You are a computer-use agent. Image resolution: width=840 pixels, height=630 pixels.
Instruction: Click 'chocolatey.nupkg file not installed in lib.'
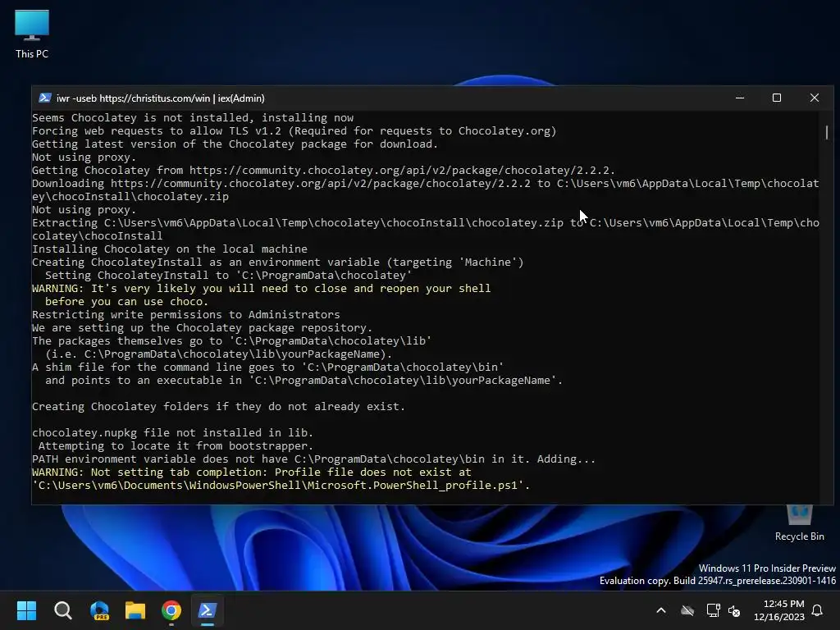(x=172, y=433)
